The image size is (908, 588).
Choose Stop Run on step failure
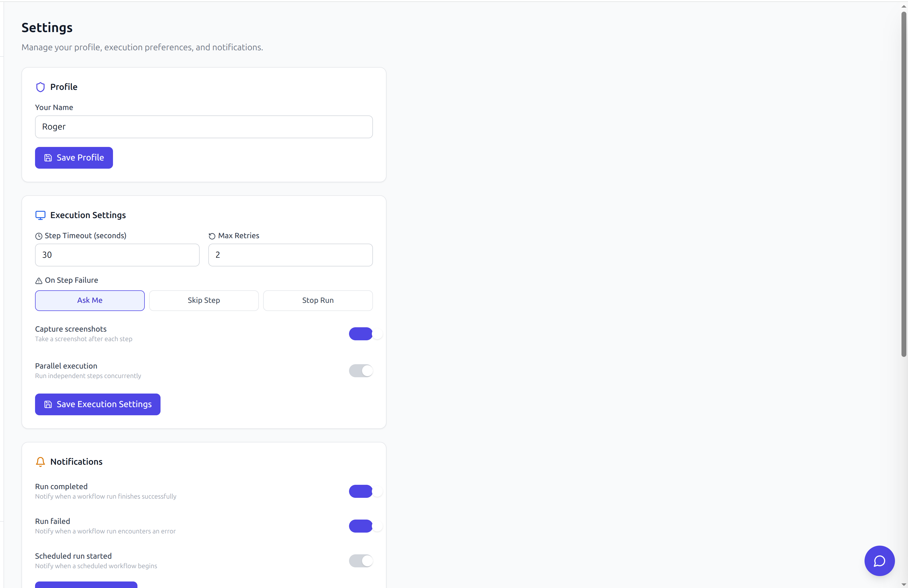click(318, 300)
